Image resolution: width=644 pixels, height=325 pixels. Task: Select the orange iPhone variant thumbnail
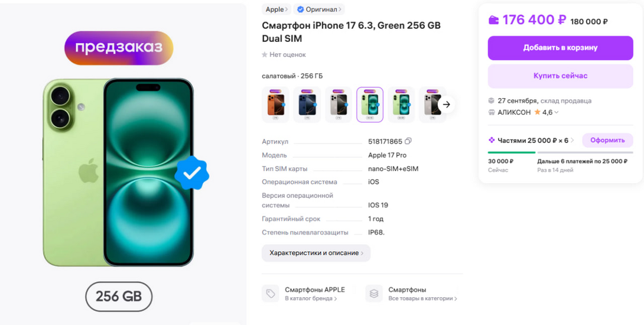pyautogui.click(x=275, y=105)
